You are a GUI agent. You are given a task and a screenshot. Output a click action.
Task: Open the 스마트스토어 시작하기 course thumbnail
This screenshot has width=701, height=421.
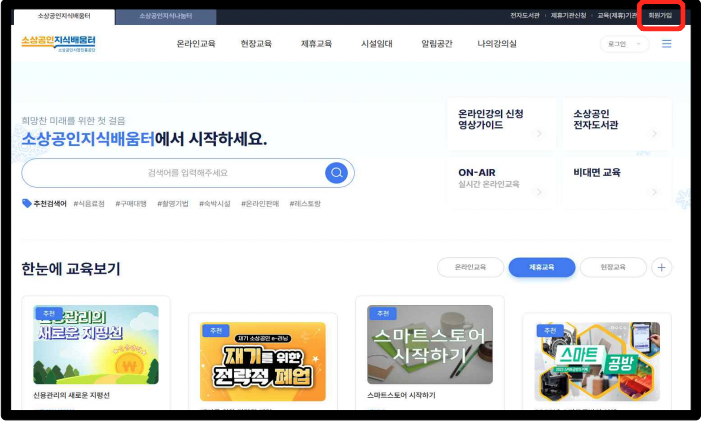[430, 345]
